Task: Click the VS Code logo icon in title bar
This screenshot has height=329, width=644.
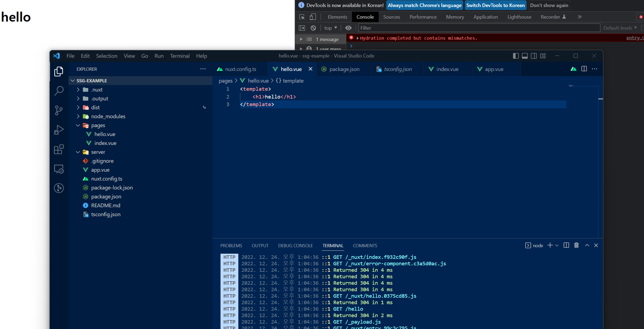Action: (57, 56)
